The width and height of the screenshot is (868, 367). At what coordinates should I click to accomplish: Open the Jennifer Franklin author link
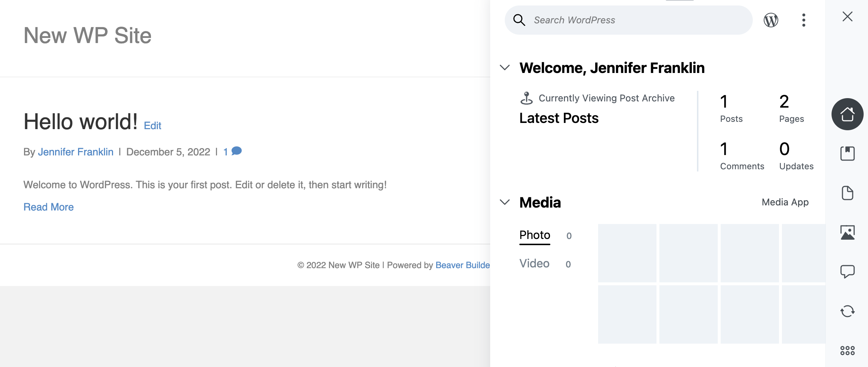[75, 152]
